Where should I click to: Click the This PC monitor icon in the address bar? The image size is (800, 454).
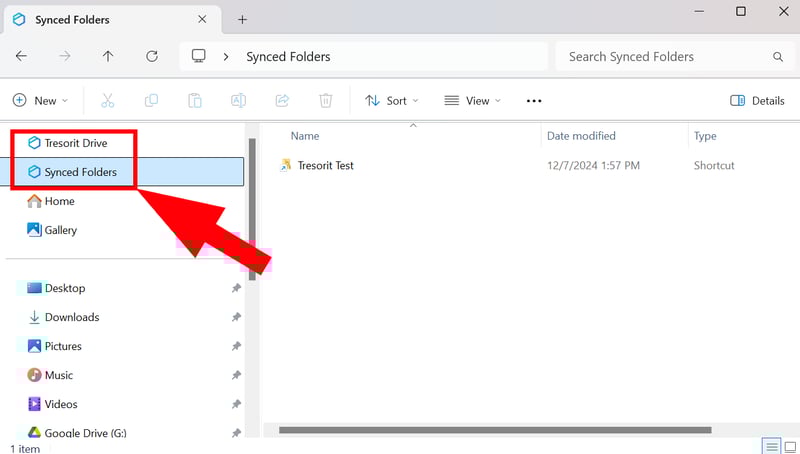[198, 56]
